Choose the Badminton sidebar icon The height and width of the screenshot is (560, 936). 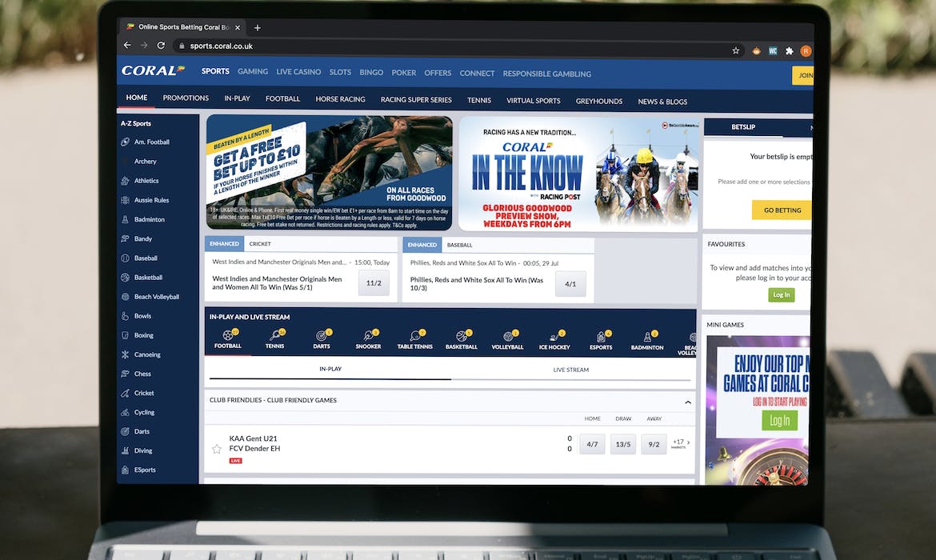click(x=125, y=220)
